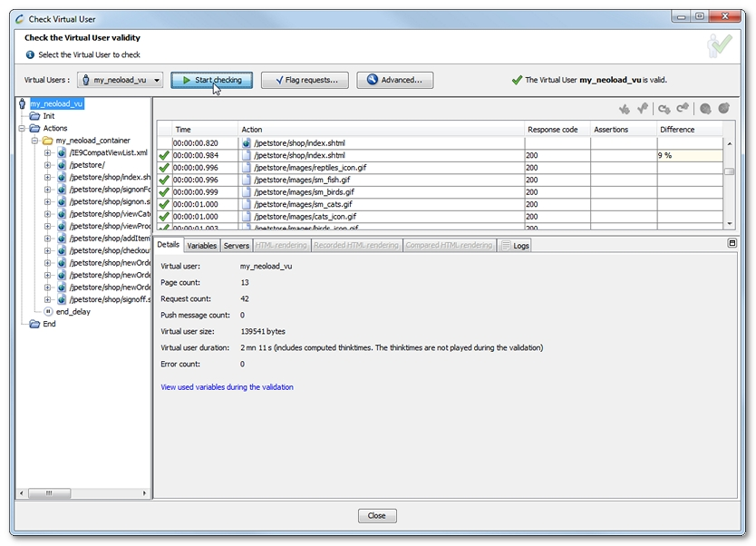Sort by the Response code column header

click(x=557, y=130)
